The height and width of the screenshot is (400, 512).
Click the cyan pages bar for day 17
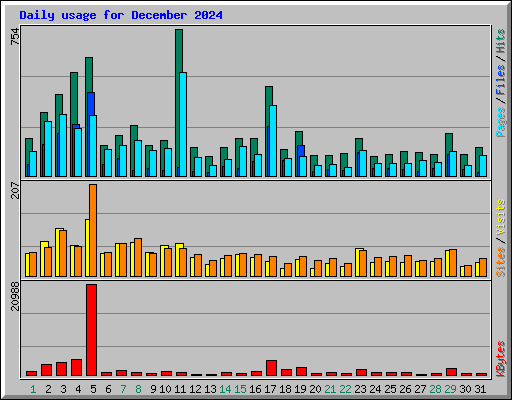coord(273,141)
